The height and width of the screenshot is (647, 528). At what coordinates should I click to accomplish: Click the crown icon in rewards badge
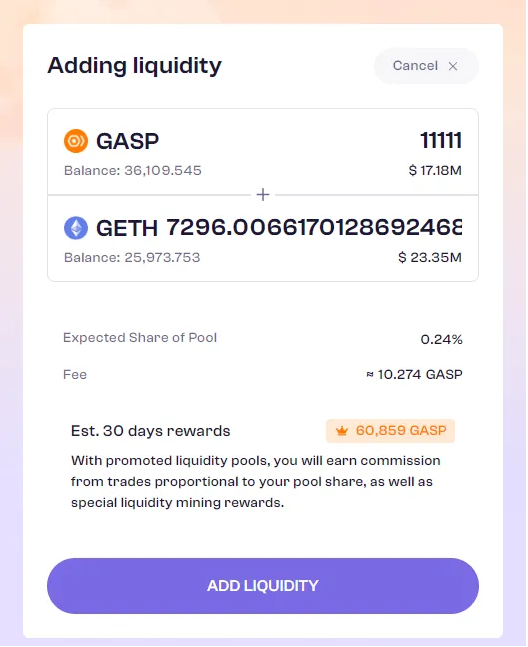point(342,431)
